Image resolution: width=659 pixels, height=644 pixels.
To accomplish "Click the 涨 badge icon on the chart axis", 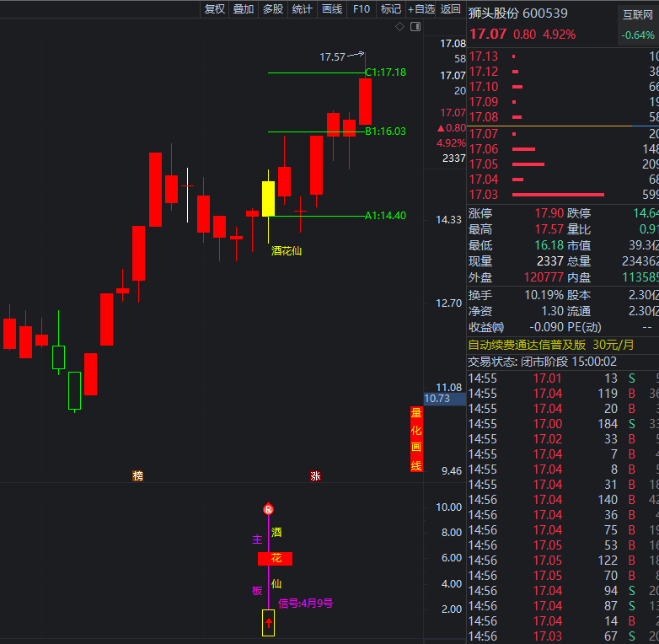I will tap(315, 475).
